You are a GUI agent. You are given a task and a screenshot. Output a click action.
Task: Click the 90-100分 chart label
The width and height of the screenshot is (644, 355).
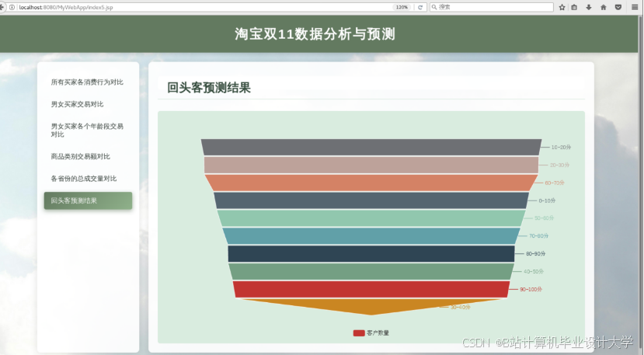tap(531, 289)
